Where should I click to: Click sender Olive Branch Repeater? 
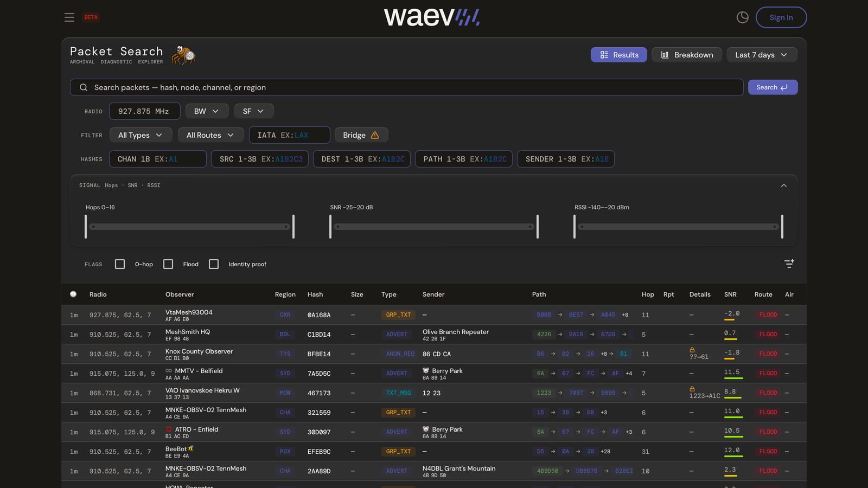456,332
